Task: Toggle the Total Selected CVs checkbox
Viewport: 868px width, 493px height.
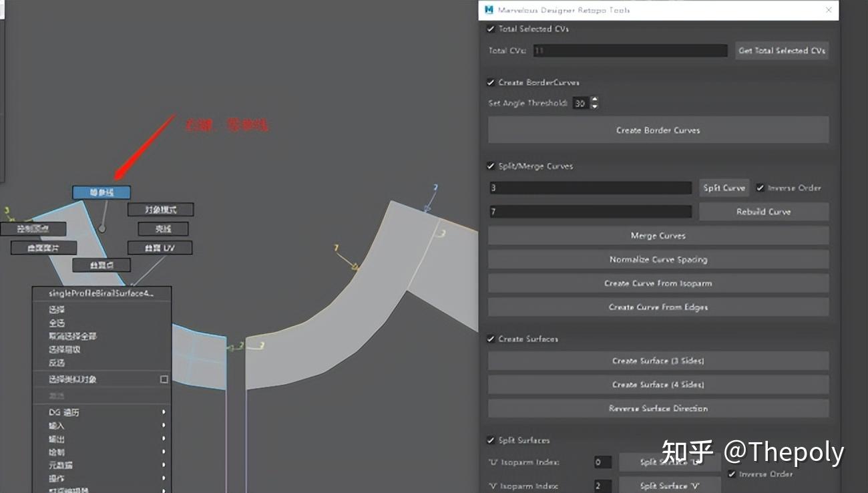Action: 491,29
